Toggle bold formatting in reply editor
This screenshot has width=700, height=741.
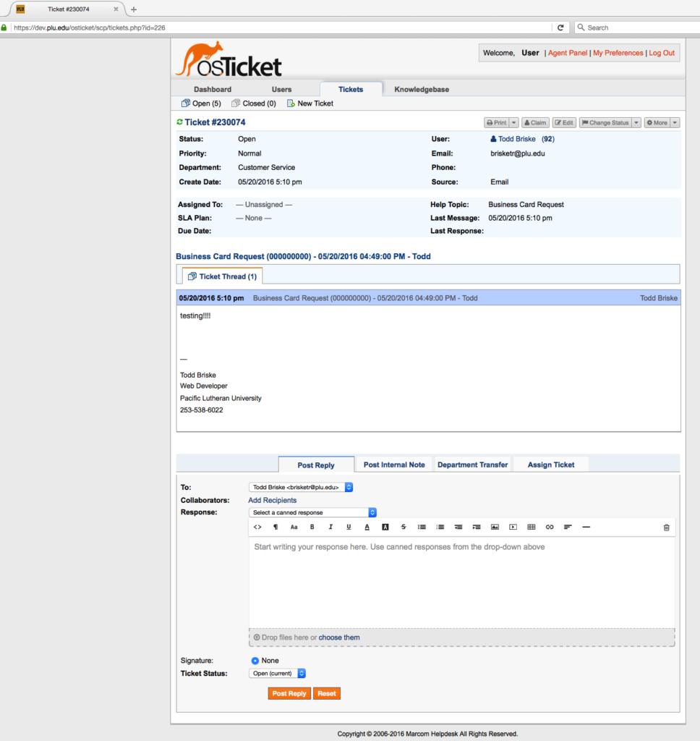point(312,527)
